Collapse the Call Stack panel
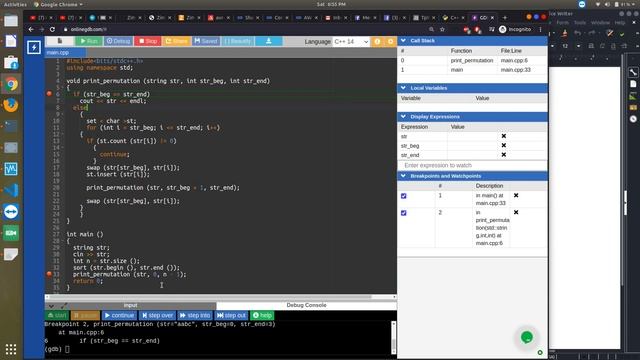 (403, 40)
